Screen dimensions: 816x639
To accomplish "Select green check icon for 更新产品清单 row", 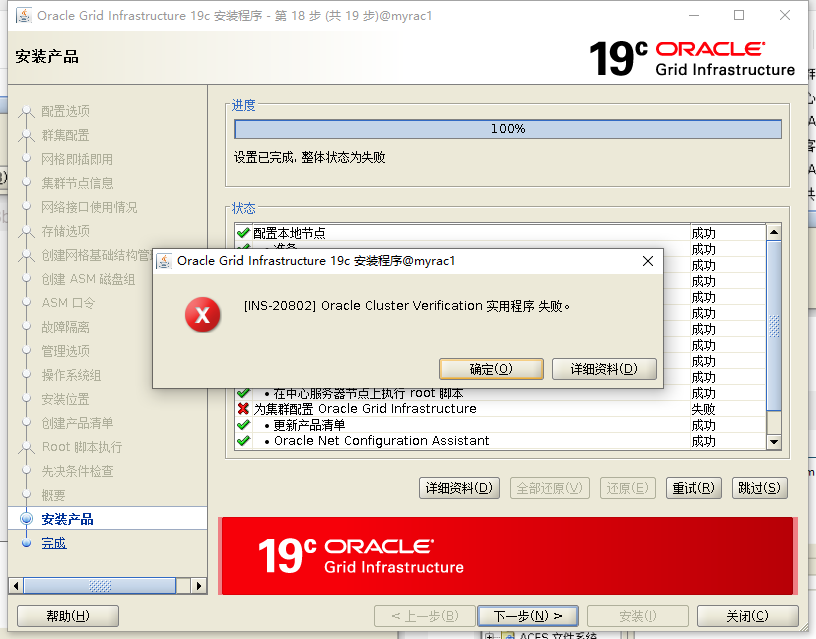I will (243, 425).
